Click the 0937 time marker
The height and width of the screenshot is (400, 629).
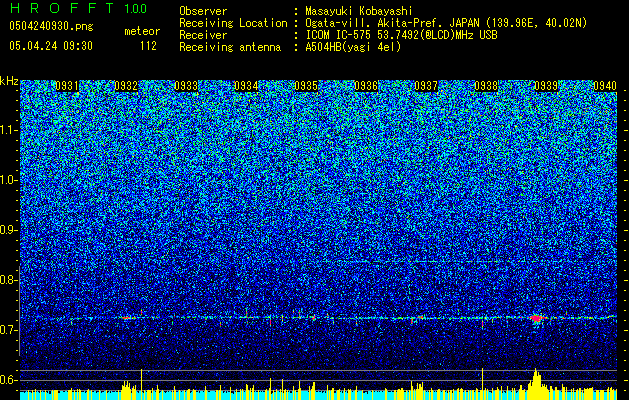[426, 86]
